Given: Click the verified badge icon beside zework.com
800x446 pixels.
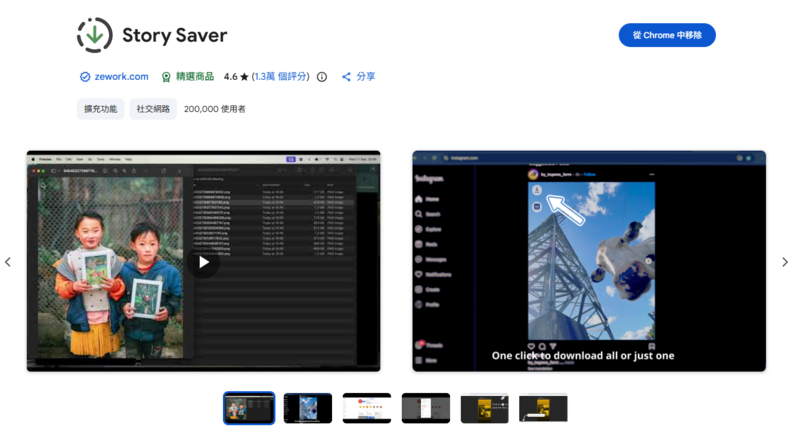Looking at the screenshot, I should (x=85, y=77).
